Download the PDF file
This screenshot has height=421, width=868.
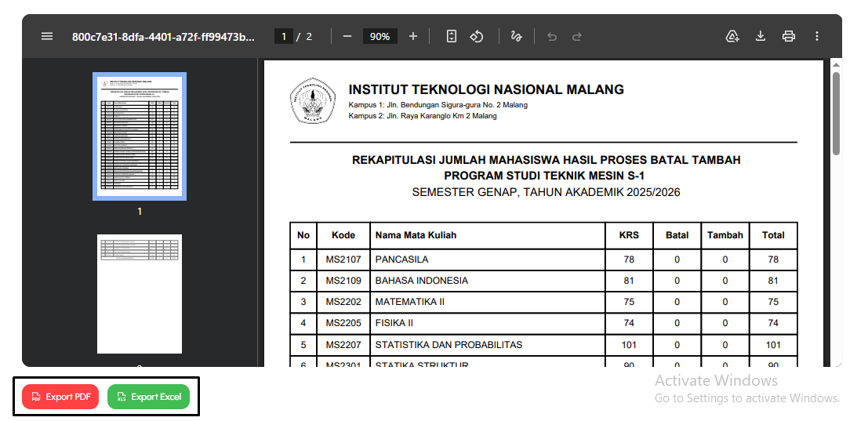click(x=761, y=37)
